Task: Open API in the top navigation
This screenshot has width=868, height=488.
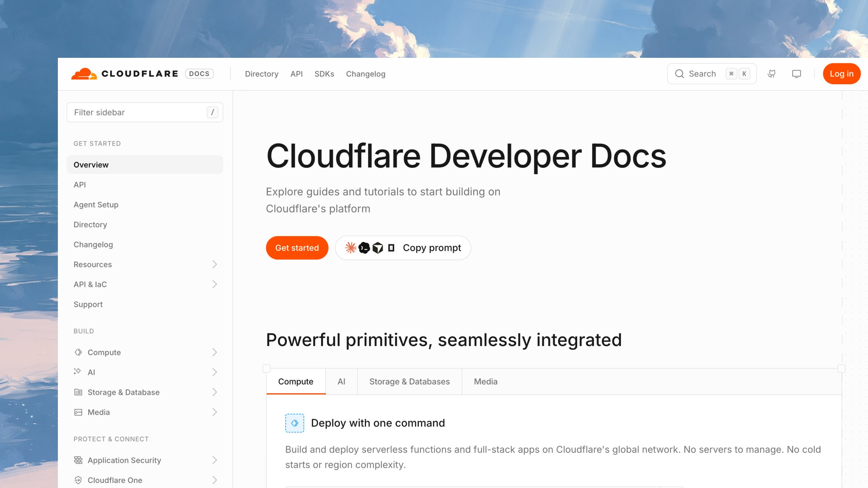Action: tap(297, 74)
